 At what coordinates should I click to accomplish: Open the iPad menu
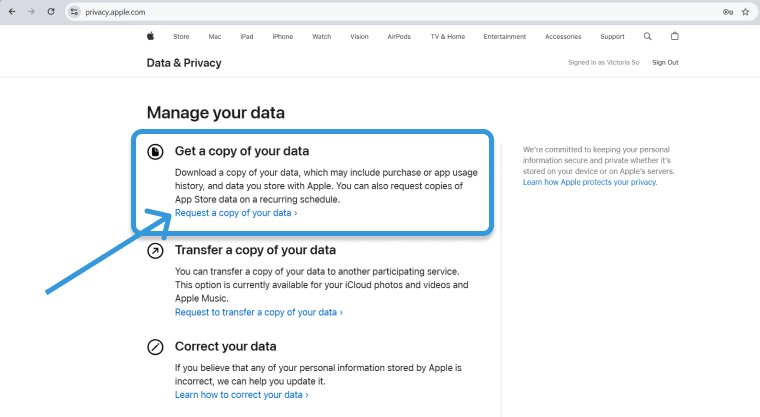pyautogui.click(x=247, y=37)
